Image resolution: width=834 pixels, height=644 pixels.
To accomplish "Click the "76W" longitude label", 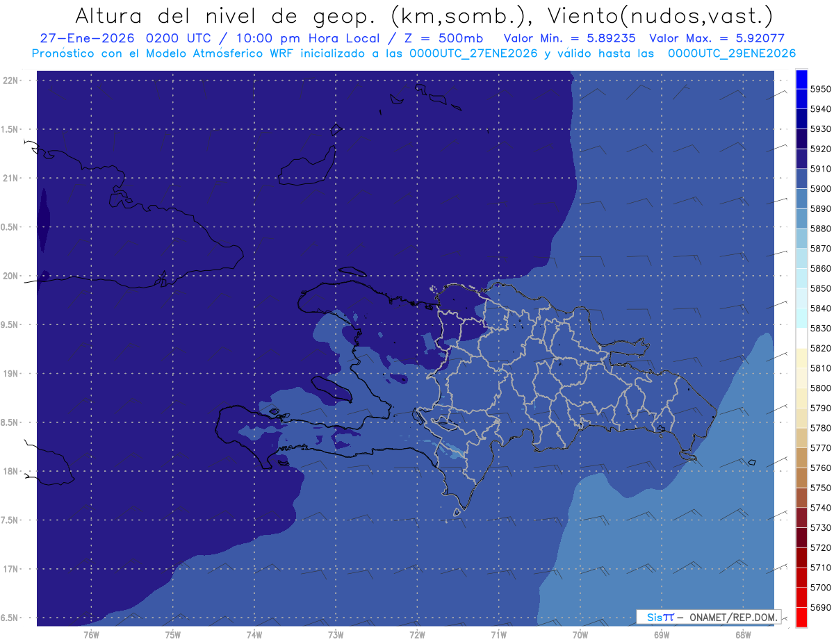I will (x=91, y=635).
